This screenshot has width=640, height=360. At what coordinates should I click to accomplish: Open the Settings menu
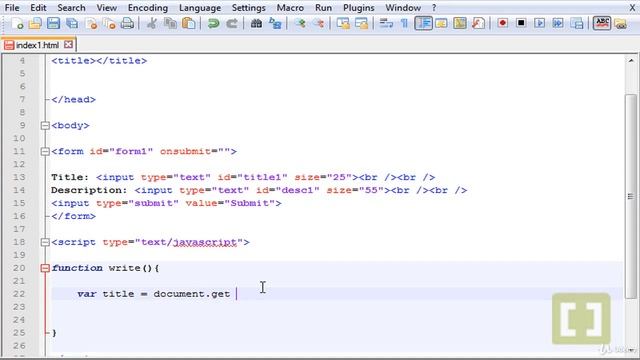click(x=249, y=8)
